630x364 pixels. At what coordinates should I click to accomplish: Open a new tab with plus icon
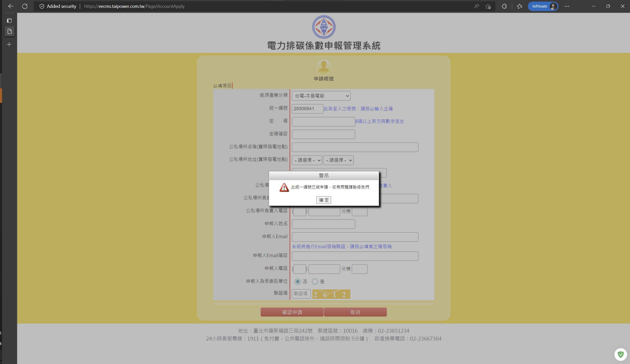coord(9,44)
